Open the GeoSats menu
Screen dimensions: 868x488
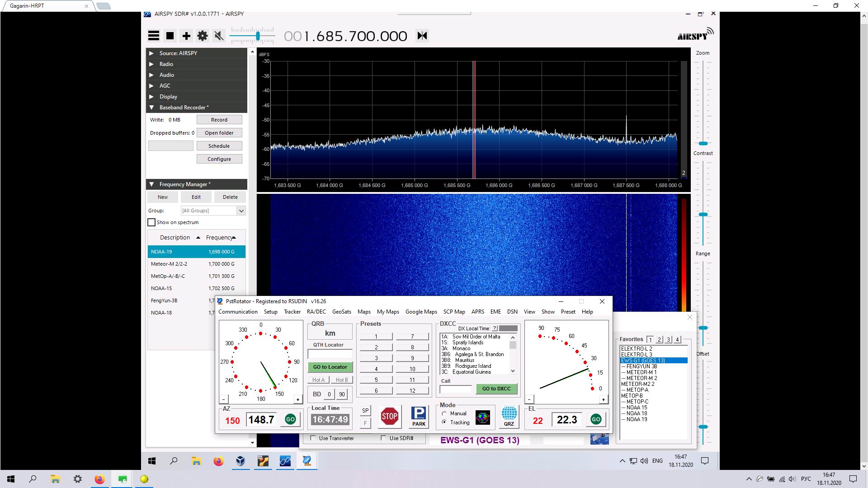click(341, 312)
